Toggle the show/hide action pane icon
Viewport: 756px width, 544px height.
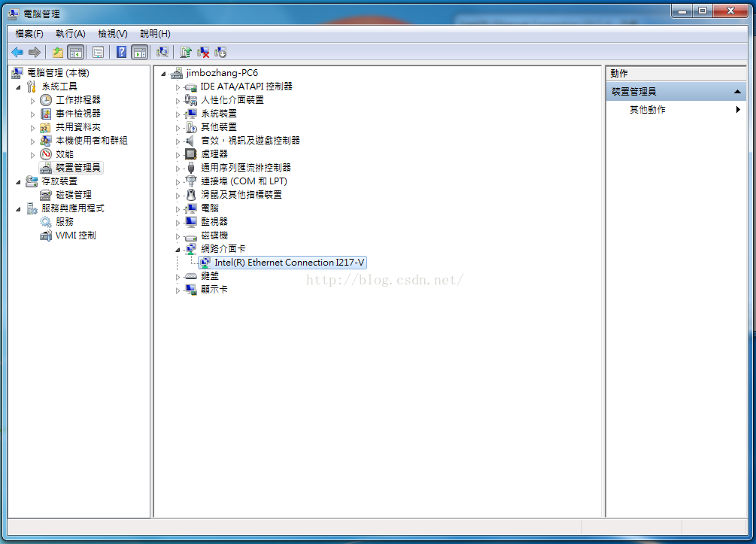[140, 52]
